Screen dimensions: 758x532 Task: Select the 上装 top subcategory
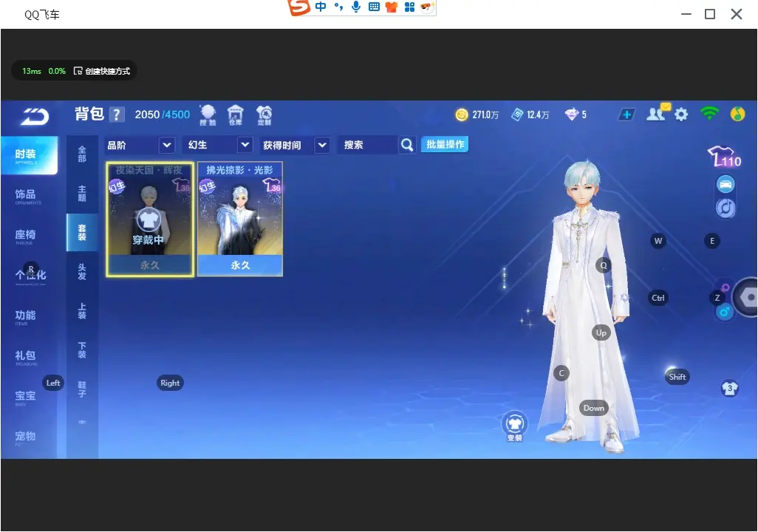tap(82, 311)
